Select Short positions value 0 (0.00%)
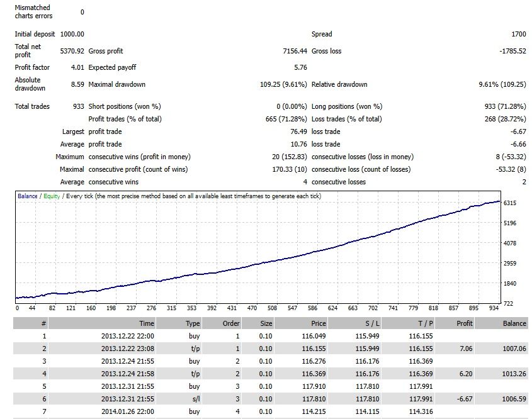The width and height of the screenshot is (532, 419). pyautogui.click(x=291, y=106)
